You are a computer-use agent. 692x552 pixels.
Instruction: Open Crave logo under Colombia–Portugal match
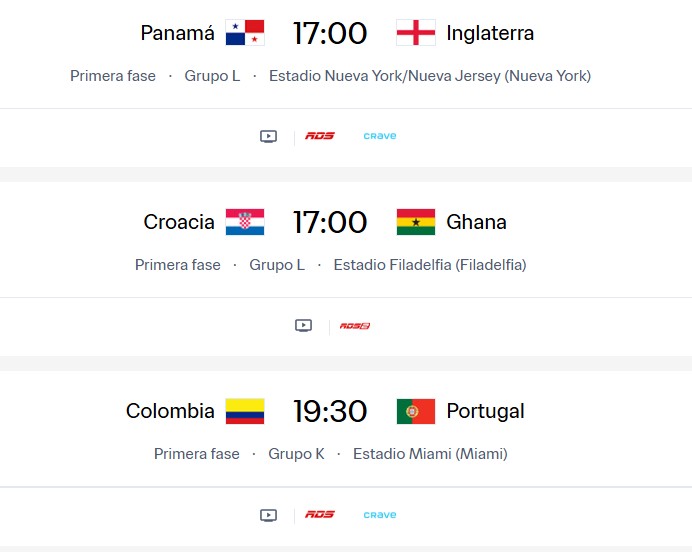[380, 515]
